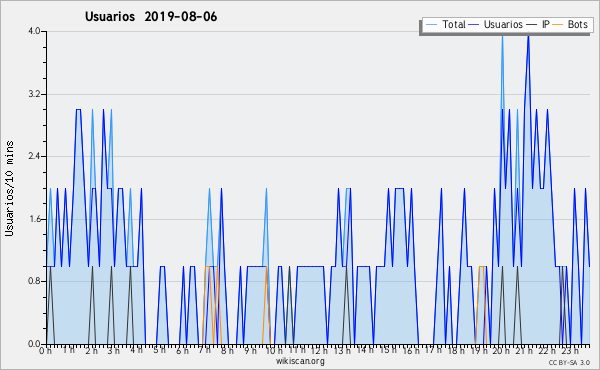This screenshot has width=600, height=370.
Task: Click the '17 h' x-axis label
Action: tap(434, 350)
